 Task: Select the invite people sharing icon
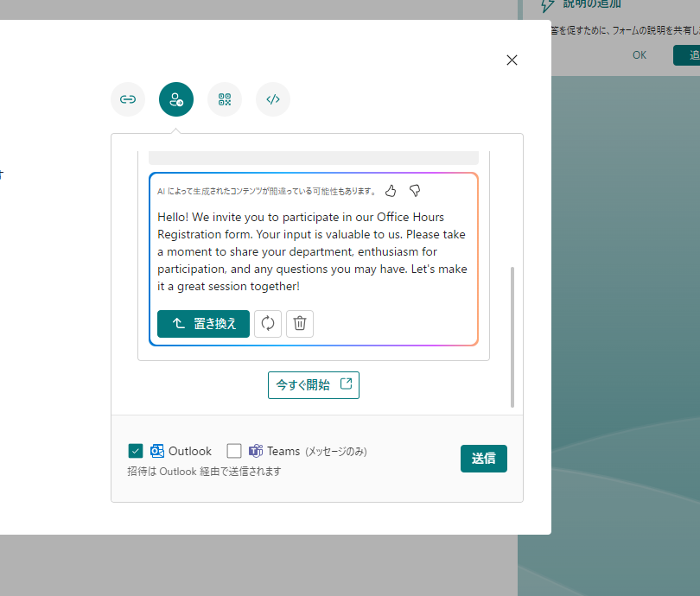(175, 99)
